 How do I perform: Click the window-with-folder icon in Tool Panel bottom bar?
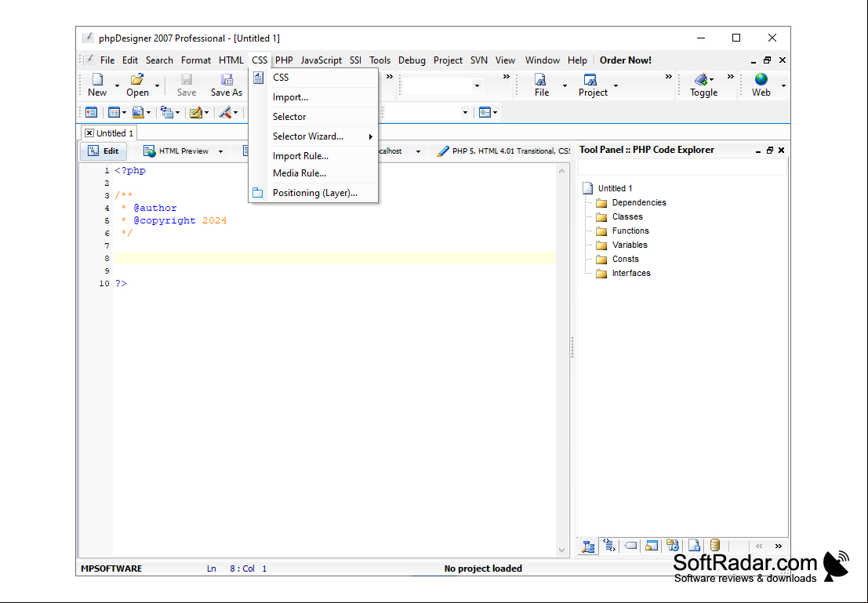(x=652, y=546)
